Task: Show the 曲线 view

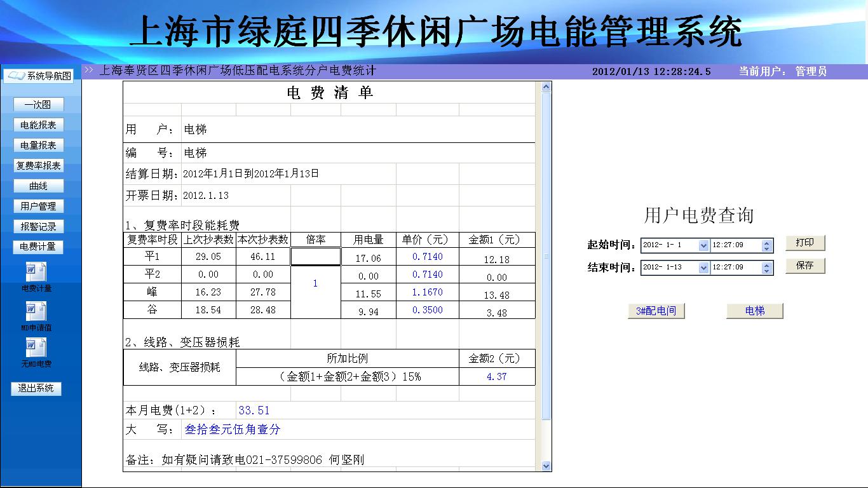Action: click(x=38, y=186)
